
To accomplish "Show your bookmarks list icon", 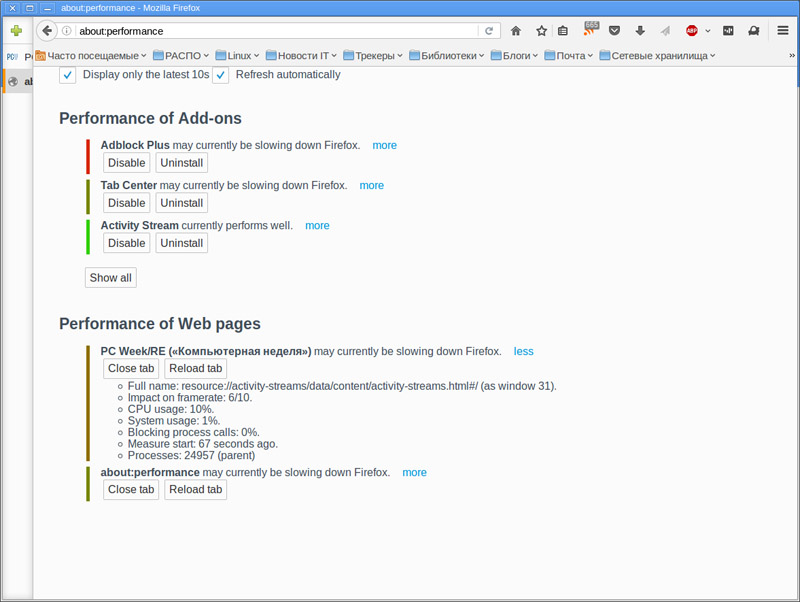I will 563,31.
